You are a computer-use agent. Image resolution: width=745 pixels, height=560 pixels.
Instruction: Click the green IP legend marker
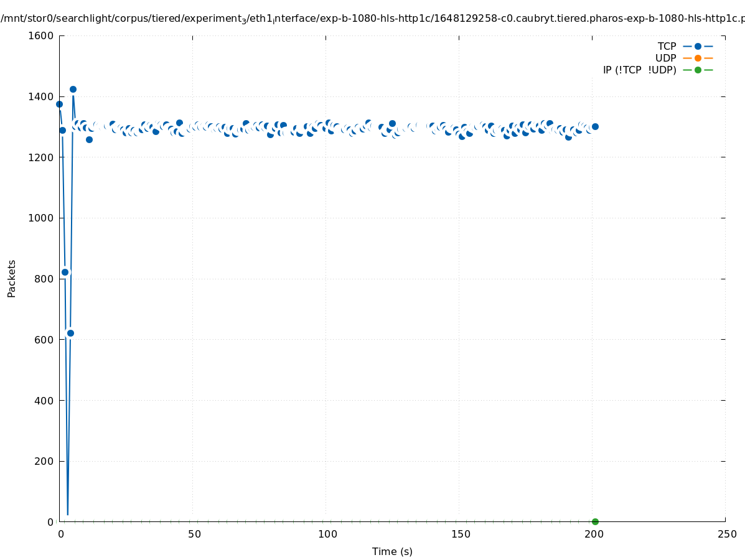click(698, 70)
